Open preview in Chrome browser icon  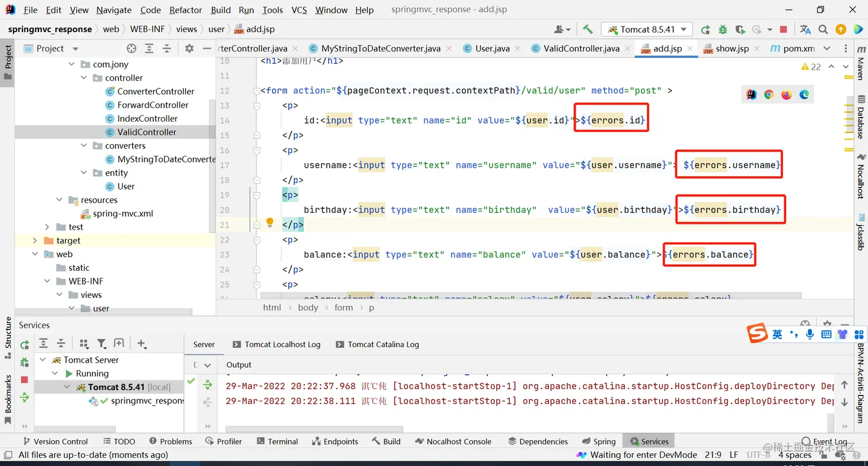[x=769, y=95]
